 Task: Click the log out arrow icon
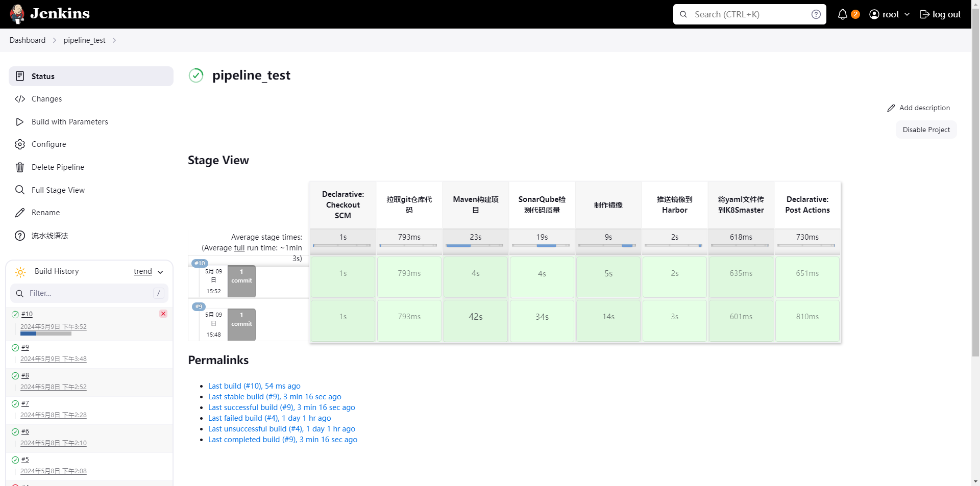[924, 14]
